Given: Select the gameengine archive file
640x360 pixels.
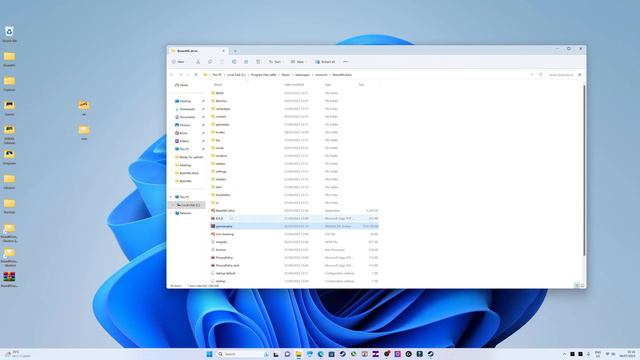Looking at the screenshot, I should pyautogui.click(x=294, y=226).
